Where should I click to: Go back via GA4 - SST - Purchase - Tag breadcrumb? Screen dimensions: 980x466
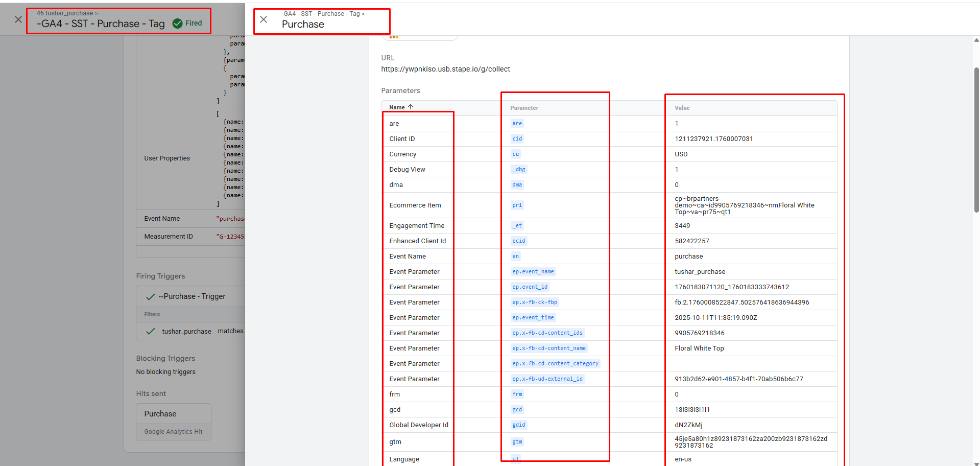(322, 14)
